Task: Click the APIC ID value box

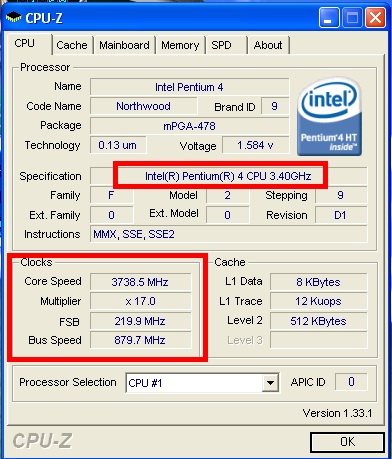Action: point(351,382)
